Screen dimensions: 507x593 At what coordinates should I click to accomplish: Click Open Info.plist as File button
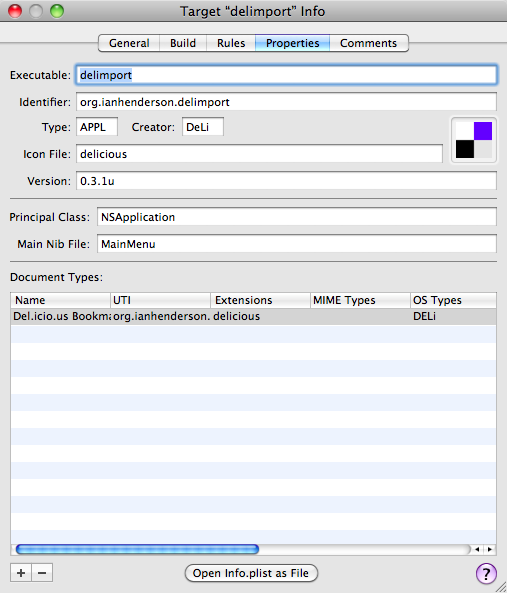pyautogui.click(x=251, y=573)
